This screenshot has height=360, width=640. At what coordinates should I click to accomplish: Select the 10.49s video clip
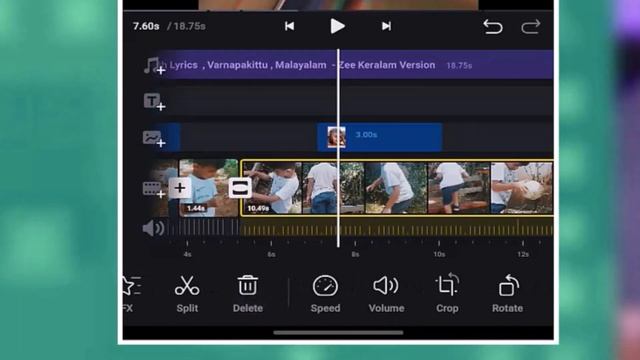pos(397,188)
